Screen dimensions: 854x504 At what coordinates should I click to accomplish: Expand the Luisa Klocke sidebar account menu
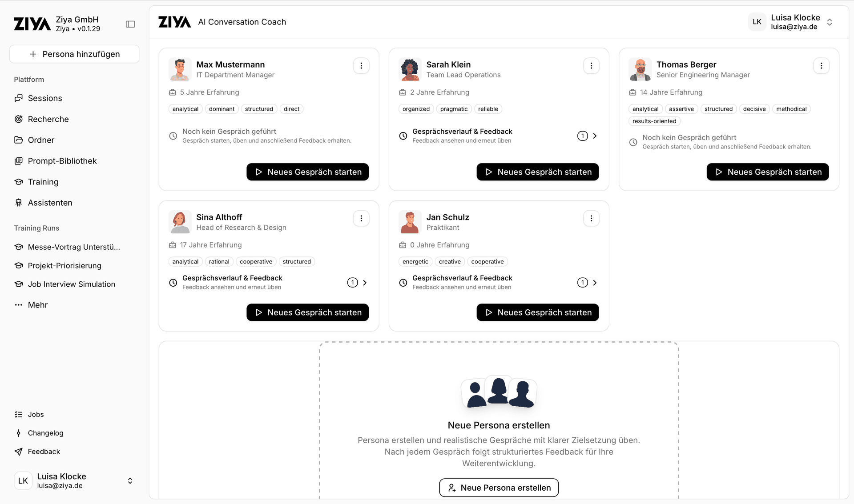pyautogui.click(x=130, y=481)
